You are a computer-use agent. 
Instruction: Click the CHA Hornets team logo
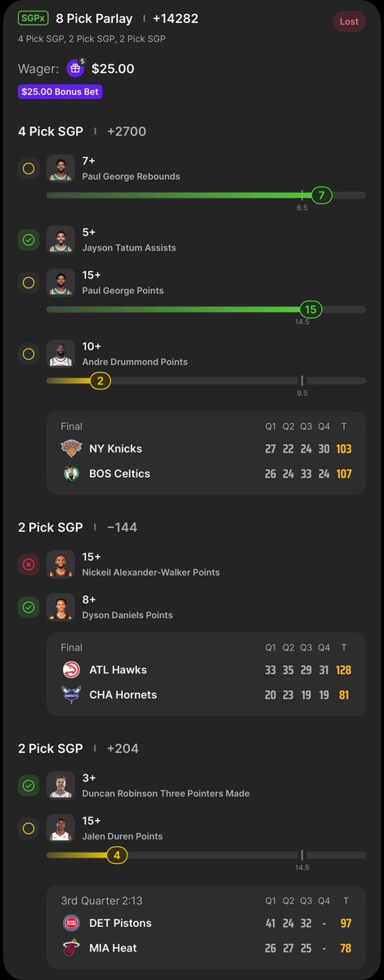[x=72, y=695]
